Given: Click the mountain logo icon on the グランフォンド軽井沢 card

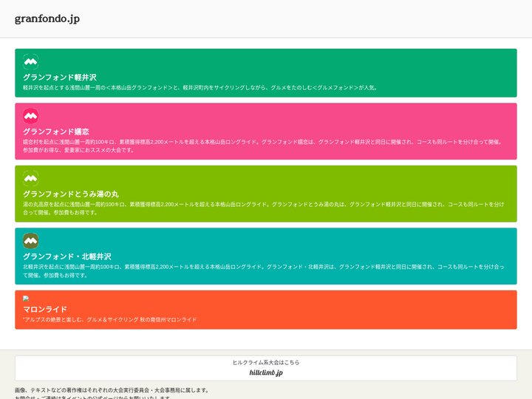Looking at the screenshot, I should (x=30, y=62).
